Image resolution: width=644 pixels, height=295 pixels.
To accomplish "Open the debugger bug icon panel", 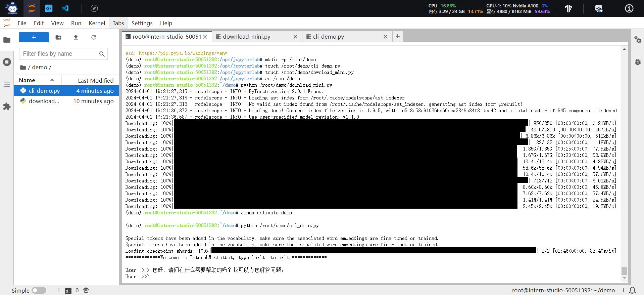I will click(x=638, y=62).
